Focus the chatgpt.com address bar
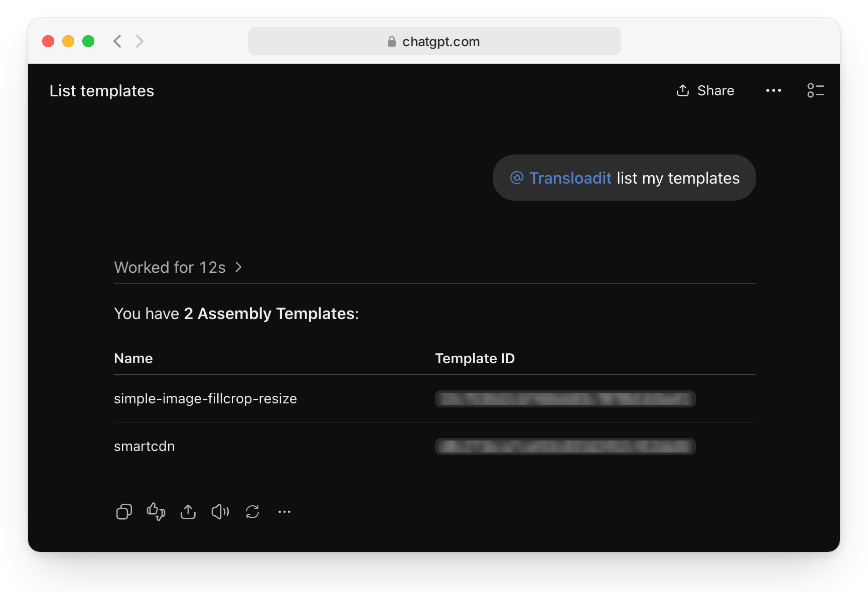The image size is (868, 592). point(434,41)
